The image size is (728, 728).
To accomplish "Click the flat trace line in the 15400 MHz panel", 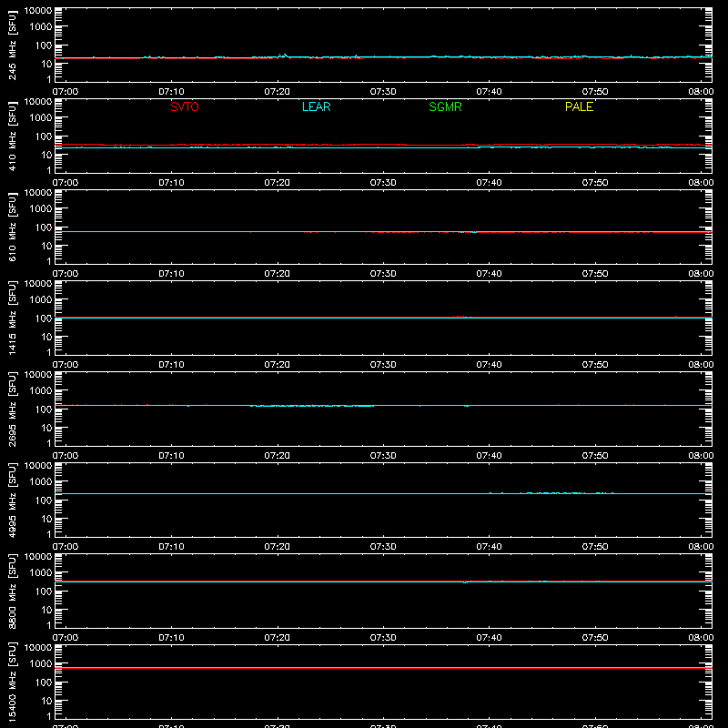I will (x=383, y=668).
